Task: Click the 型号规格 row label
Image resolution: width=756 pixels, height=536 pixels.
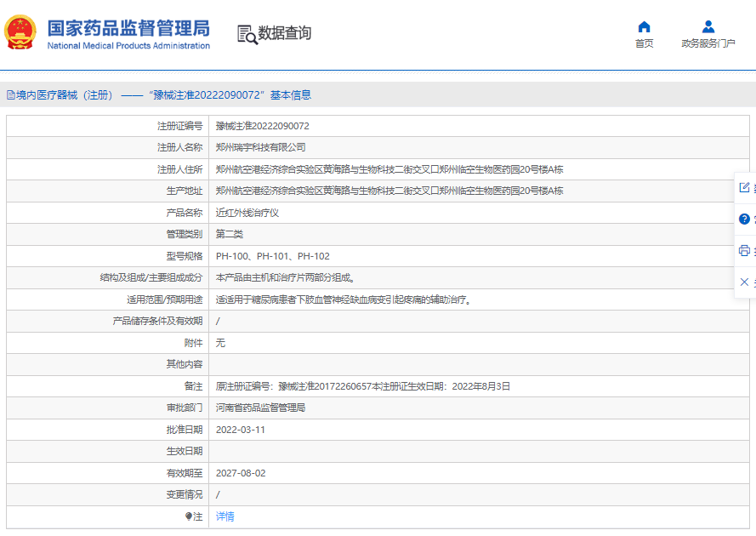Action: [185, 256]
